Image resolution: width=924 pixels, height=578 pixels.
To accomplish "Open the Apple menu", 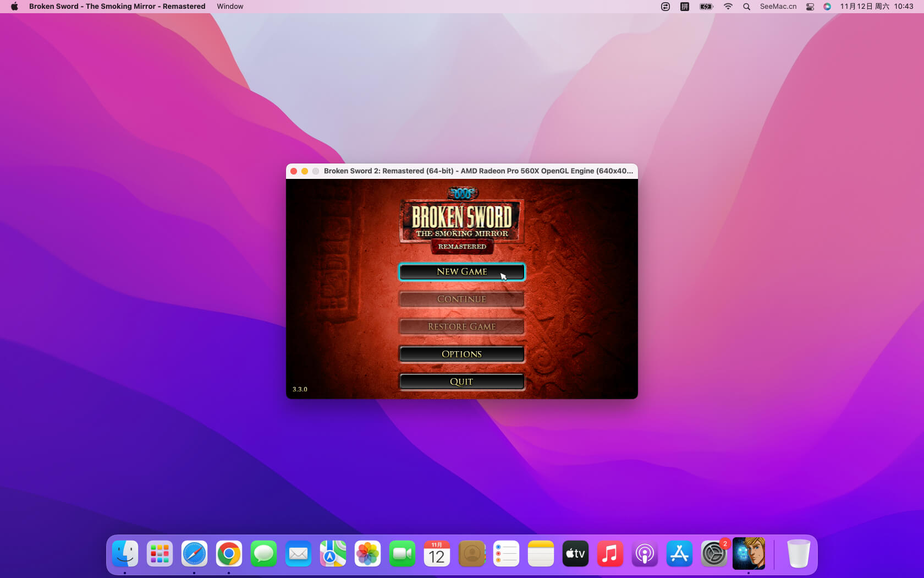I will pos(14,7).
